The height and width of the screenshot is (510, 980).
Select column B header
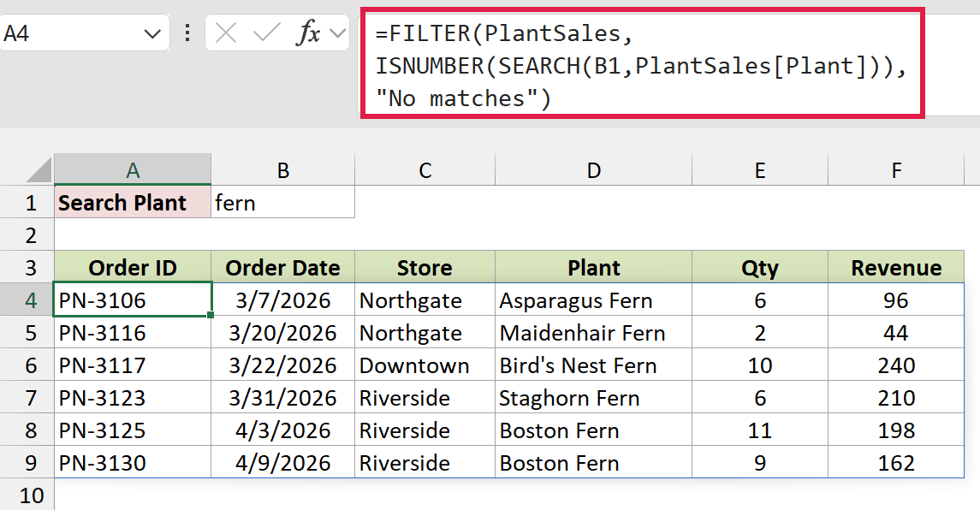[x=283, y=169]
